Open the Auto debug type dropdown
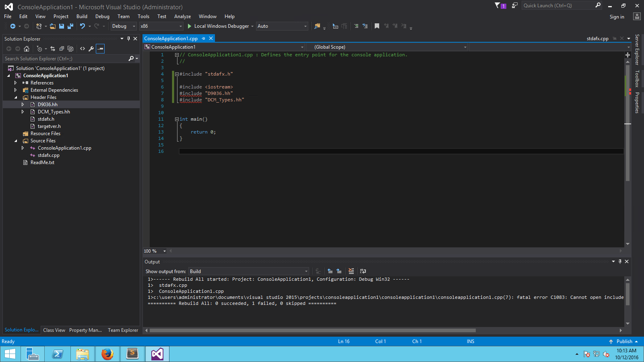 [282, 26]
